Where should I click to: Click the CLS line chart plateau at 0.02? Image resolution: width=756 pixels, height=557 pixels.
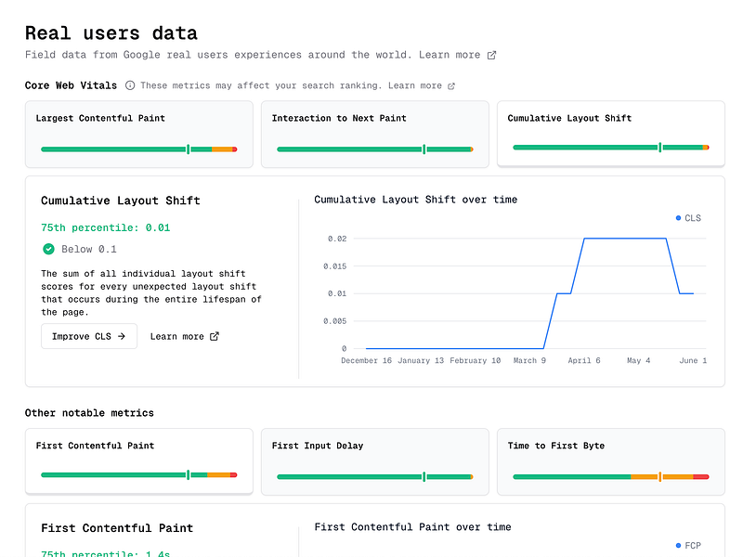point(625,239)
